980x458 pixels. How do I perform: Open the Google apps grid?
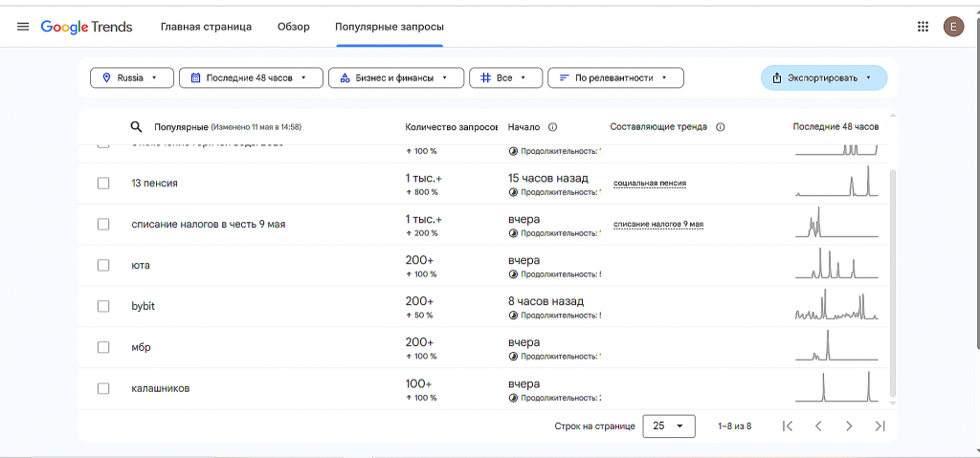click(x=923, y=27)
